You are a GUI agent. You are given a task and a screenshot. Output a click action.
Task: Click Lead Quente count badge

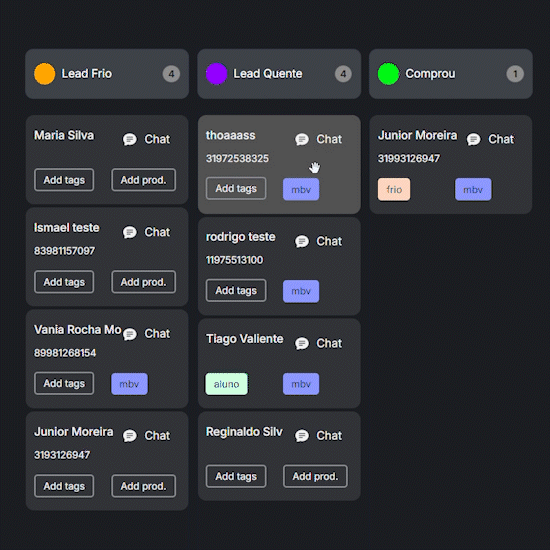tap(343, 74)
